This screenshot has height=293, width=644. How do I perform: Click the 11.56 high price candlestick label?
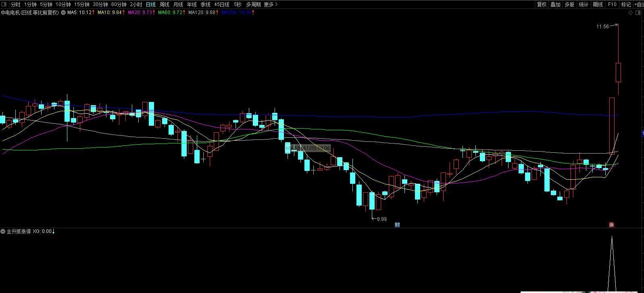tap(602, 27)
